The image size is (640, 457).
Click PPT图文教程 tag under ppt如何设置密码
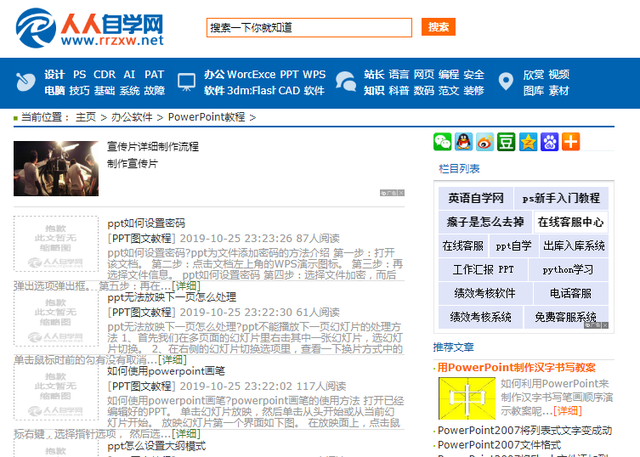(x=142, y=238)
